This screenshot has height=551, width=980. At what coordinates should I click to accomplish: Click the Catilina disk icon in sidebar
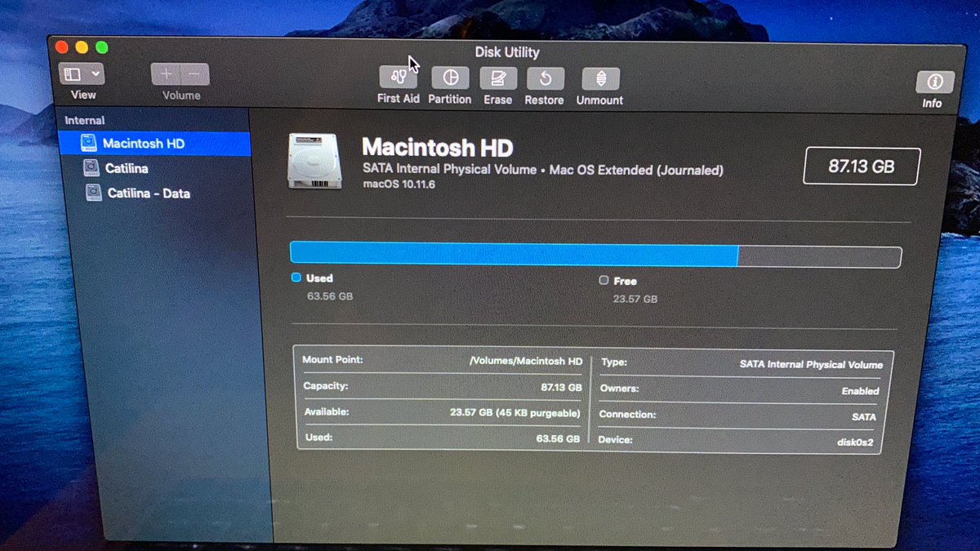(91, 168)
